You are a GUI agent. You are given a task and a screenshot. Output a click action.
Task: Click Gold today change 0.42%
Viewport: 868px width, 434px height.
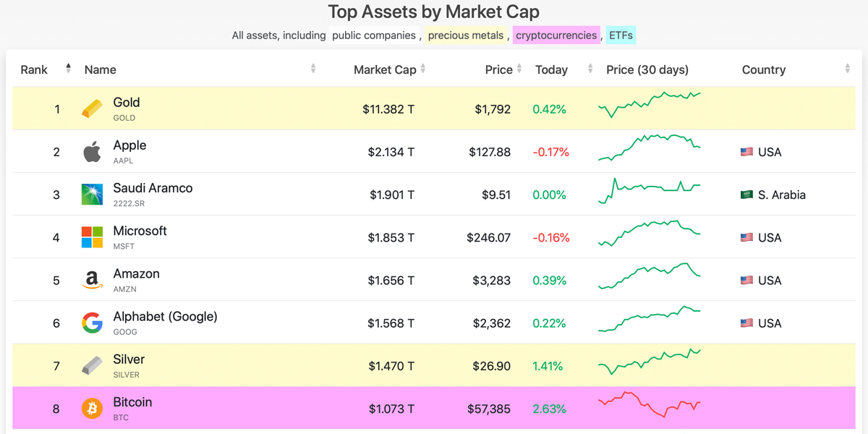click(x=549, y=109)
